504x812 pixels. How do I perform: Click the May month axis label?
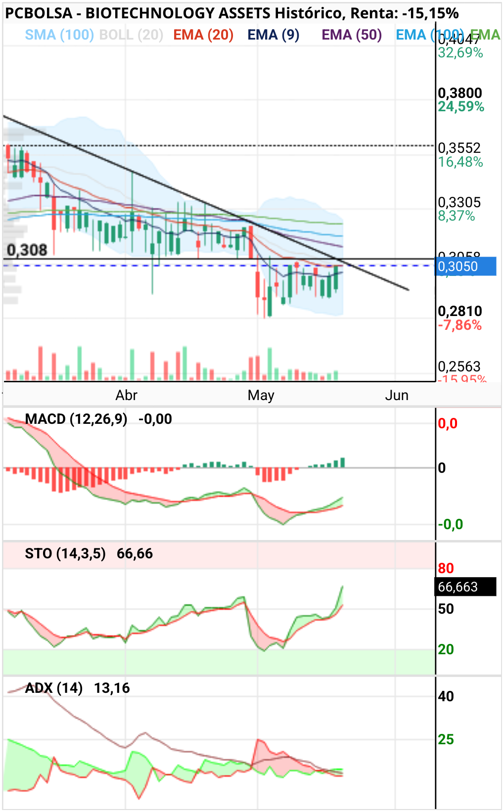coord(261,395)
